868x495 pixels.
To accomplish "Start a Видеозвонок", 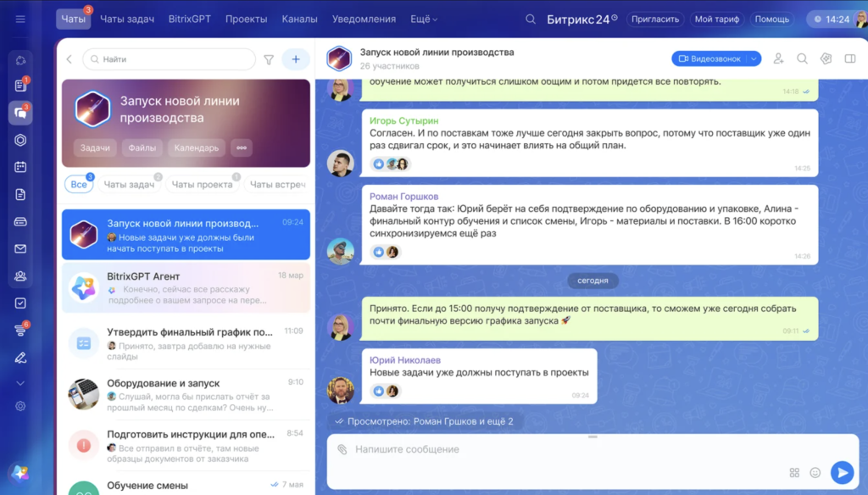I will [x=709, y=58].
